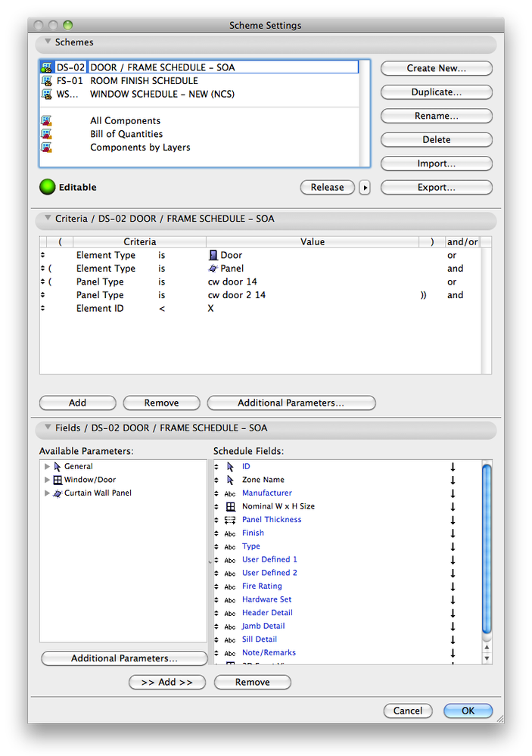
Task: Click the Import... button
Action: coord(437,163)
